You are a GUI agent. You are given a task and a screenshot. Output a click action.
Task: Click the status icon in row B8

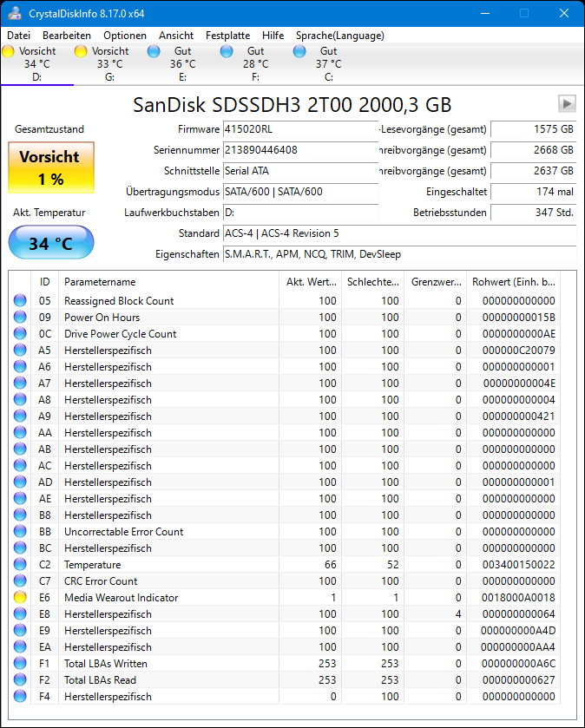click(20, 515)
